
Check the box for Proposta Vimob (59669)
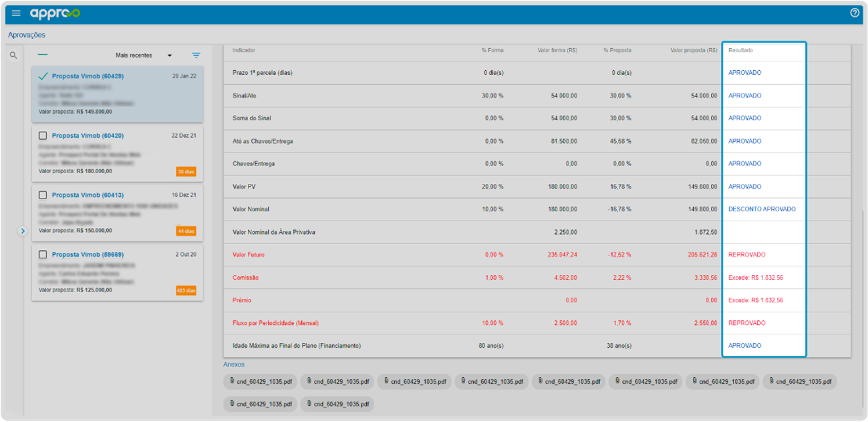pos(43,255)
